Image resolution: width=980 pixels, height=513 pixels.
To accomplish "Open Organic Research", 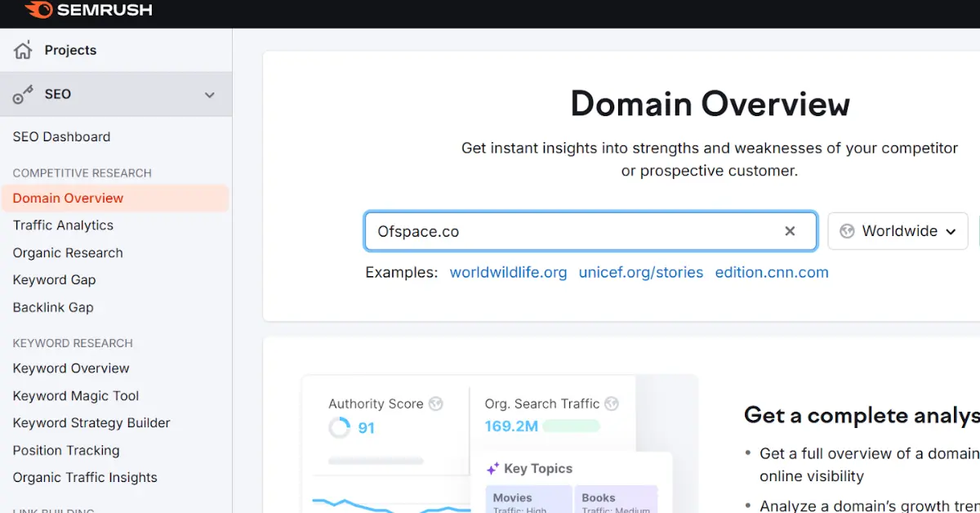I will click(68, 253).
